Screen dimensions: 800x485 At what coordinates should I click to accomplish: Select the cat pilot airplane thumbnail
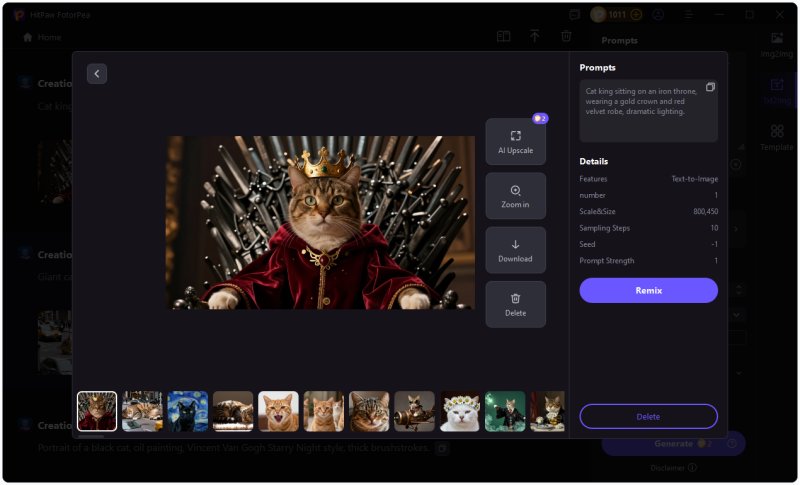point(414,411)
